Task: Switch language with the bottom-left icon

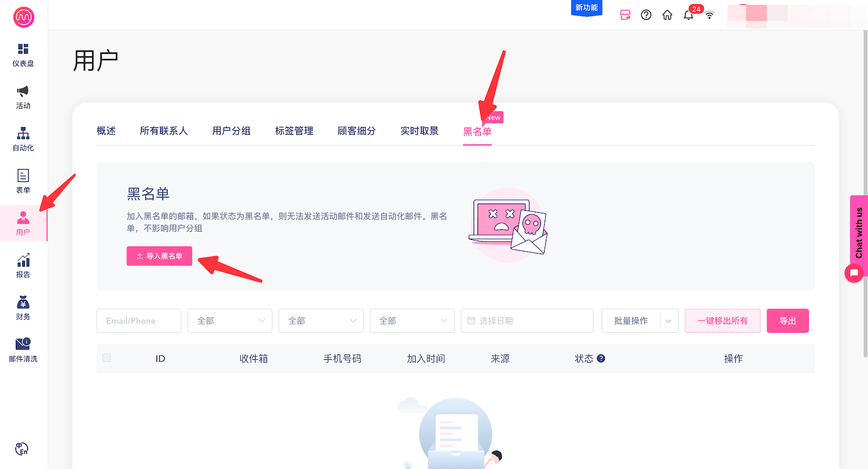Action: [x=22, y=449]
